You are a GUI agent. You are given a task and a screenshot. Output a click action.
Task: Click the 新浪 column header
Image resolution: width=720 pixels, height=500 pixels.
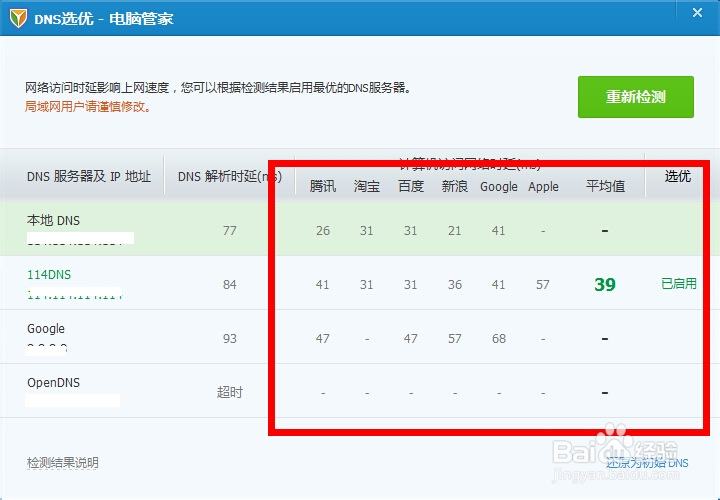pos(455,186)
